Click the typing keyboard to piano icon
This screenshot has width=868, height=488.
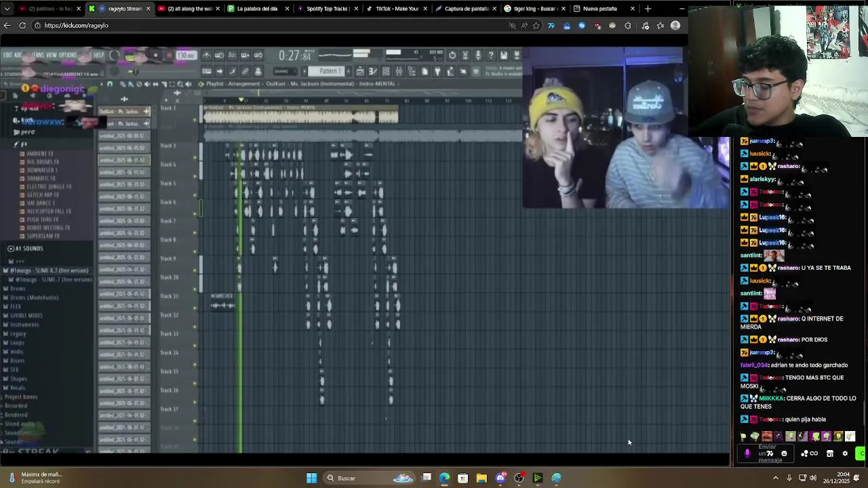click(x=206, y=71)
